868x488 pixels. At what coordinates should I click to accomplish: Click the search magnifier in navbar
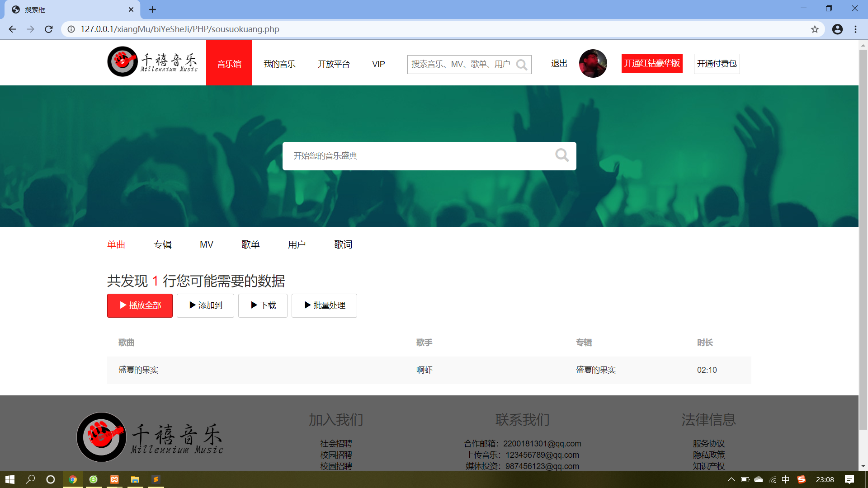521,65
